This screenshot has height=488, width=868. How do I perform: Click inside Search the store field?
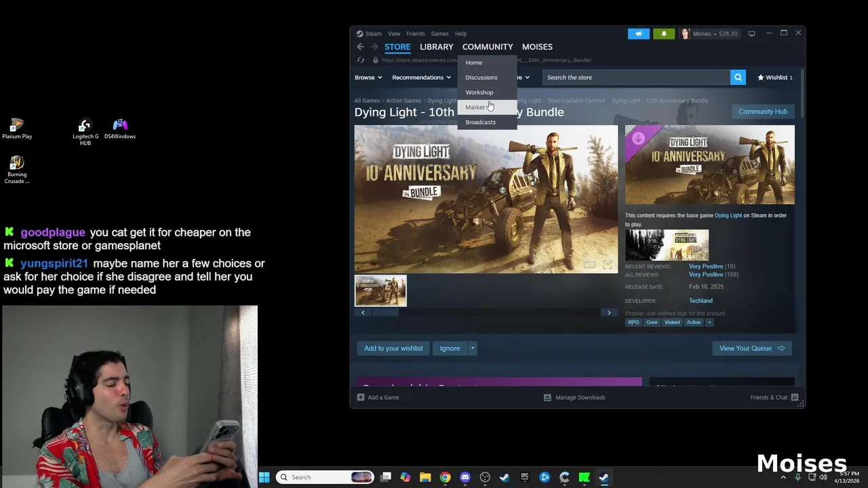click(x=636, y=77)
